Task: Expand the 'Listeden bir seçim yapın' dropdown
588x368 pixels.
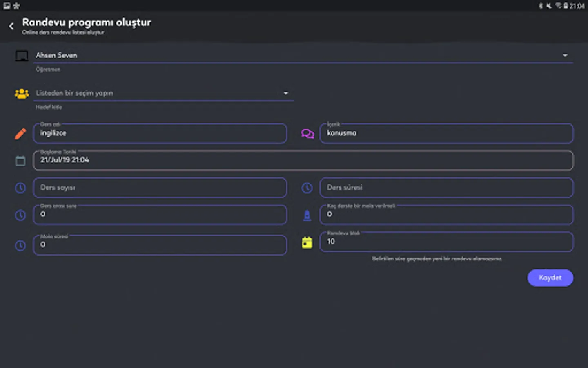Action: pyautogui.click(x=164, y=93)
